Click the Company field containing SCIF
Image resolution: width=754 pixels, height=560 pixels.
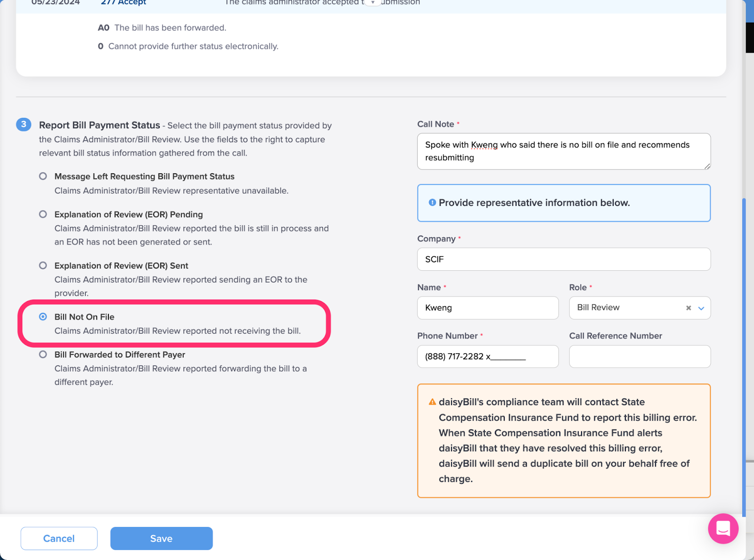click(564, 260)
